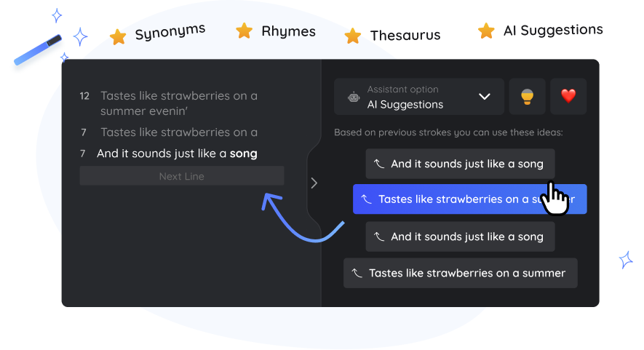Click the red heart favorites icon
The width and height of the screenshot is (644, 350).
[568, 97]
